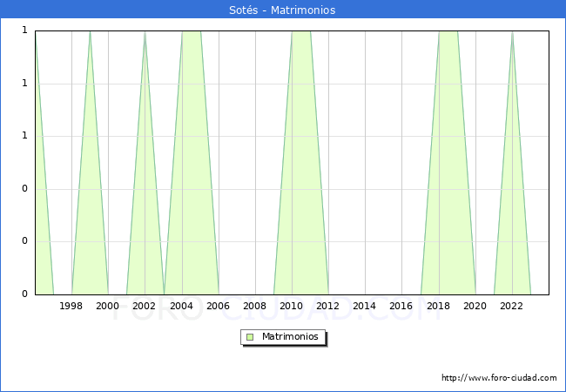
Task: Click the data peak at year 2022
Action: 512,32
